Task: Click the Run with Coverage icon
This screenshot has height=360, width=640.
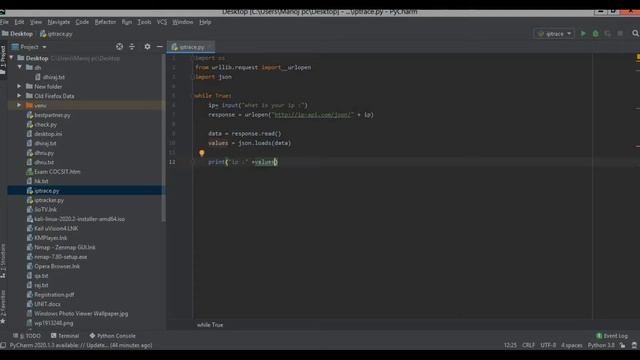Action: pyautogui.click(x=608, y=33)
